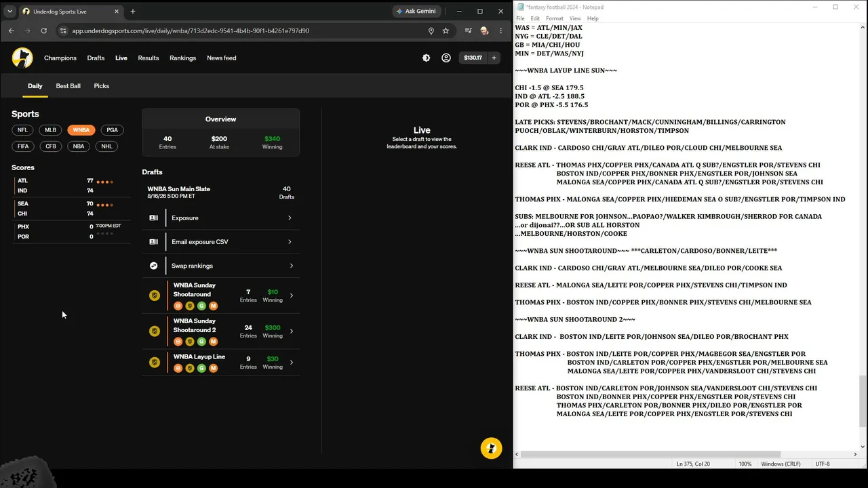Switch to the Picks tab
This screenshot has width=868, height=488.
click(102, 86)
